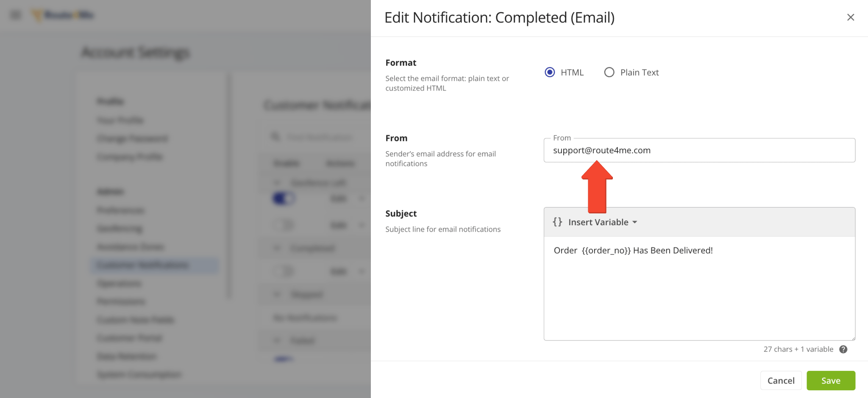Click the Insert Variable caret arrow
The image size is (868, 398).
click(634, 222)
